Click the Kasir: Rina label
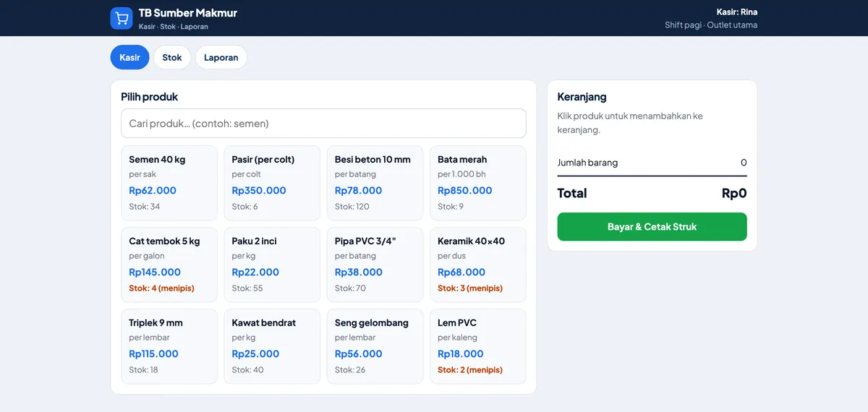868x412 pixels. [x=737, y=12]
